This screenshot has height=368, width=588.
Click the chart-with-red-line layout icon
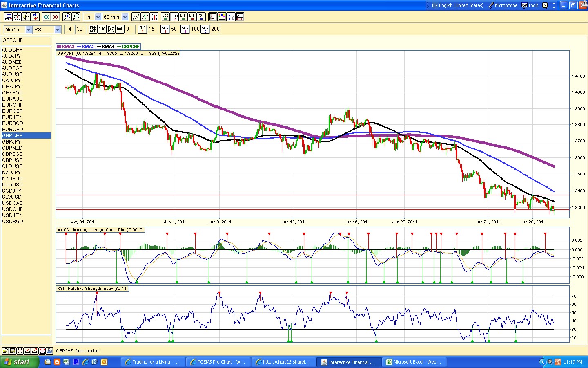(x=213, y=17)
